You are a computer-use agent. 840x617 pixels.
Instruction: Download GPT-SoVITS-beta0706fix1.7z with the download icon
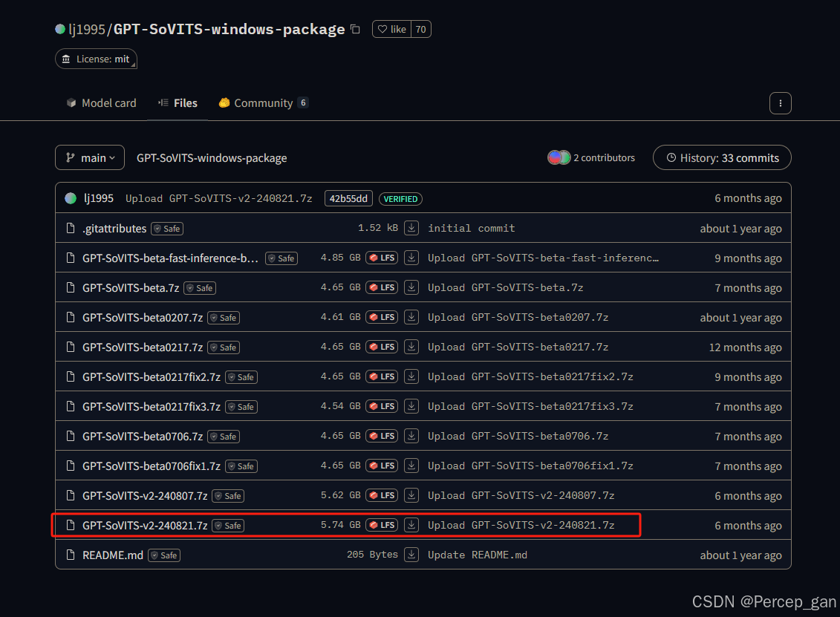point(411,466)
